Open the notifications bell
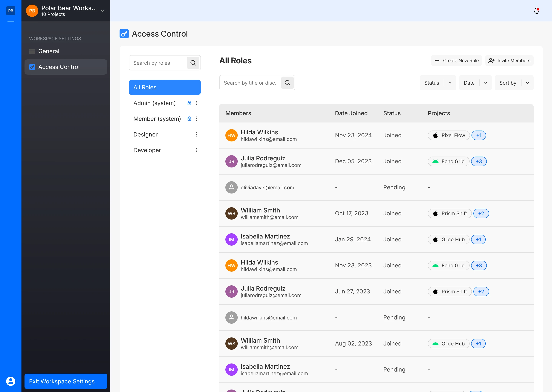Image resolution: width=552 pixels, height=392 pixels. (x=536, y=11)
